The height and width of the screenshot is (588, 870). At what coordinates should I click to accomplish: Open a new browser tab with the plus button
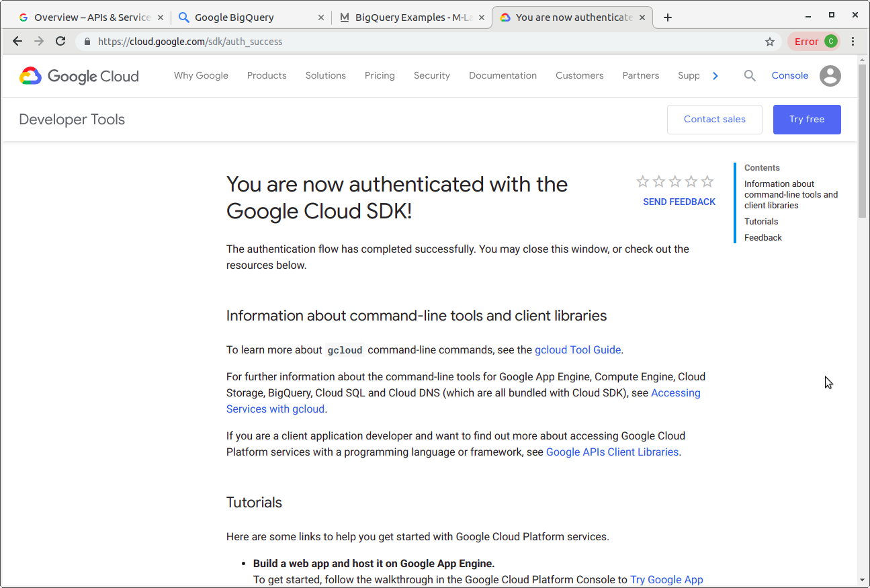coord(667,17)
